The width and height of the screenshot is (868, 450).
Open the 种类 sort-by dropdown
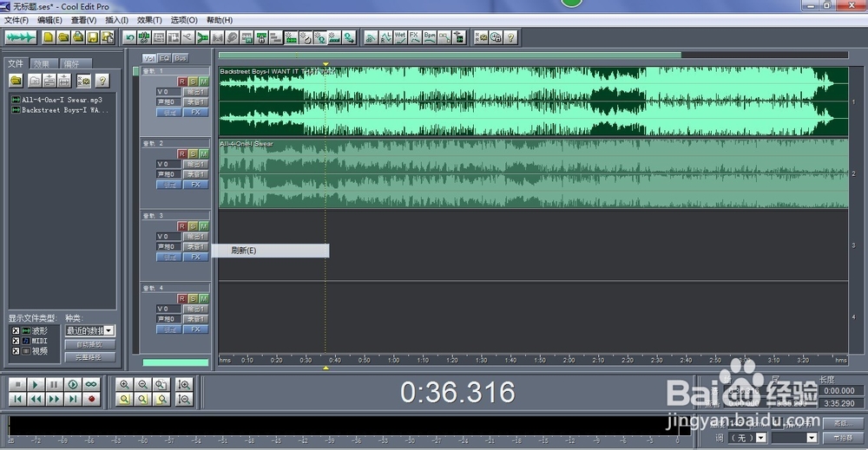click(x=90, y=330)
